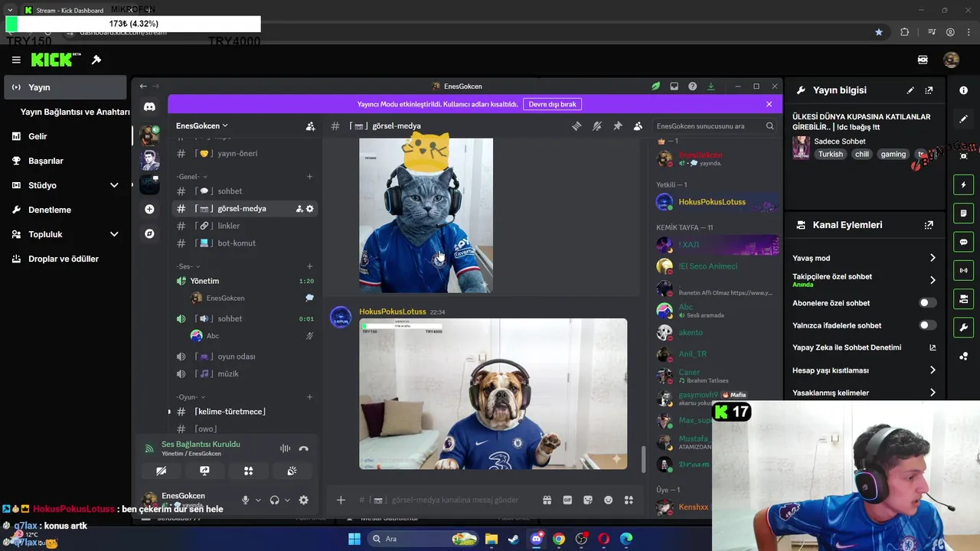The height and width of the screenshot is (551, 980).
Task: Open the Kick hamburger menu
Action: (16, 60)
